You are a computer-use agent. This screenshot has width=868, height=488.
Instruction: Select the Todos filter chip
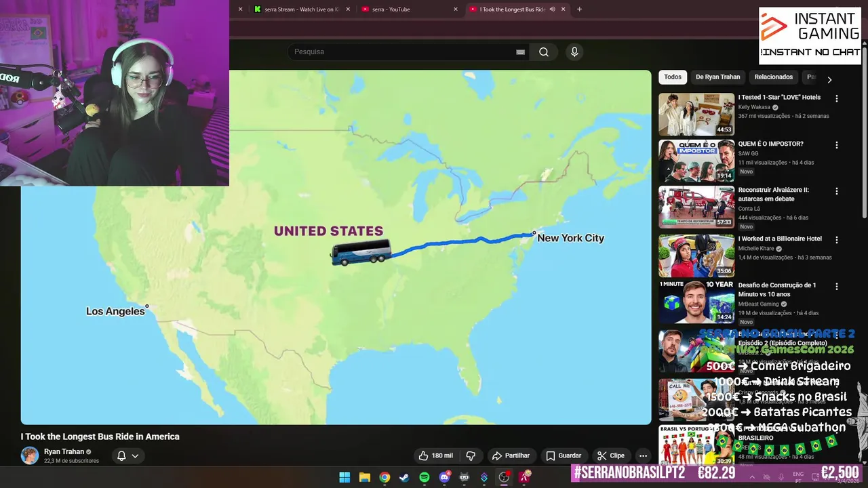(673, 77)
